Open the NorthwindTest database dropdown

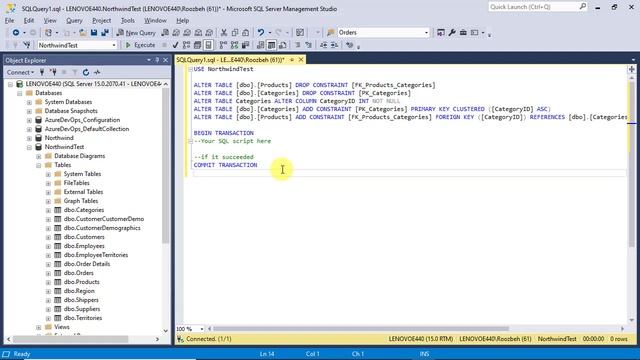(114, 45)
